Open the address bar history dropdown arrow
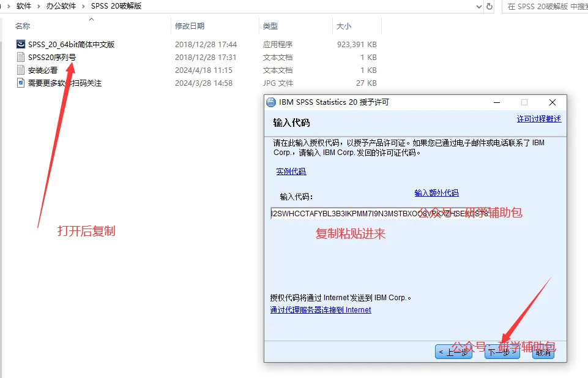The width and height of the screenshot is (588, 378). (x=479, y=6)
